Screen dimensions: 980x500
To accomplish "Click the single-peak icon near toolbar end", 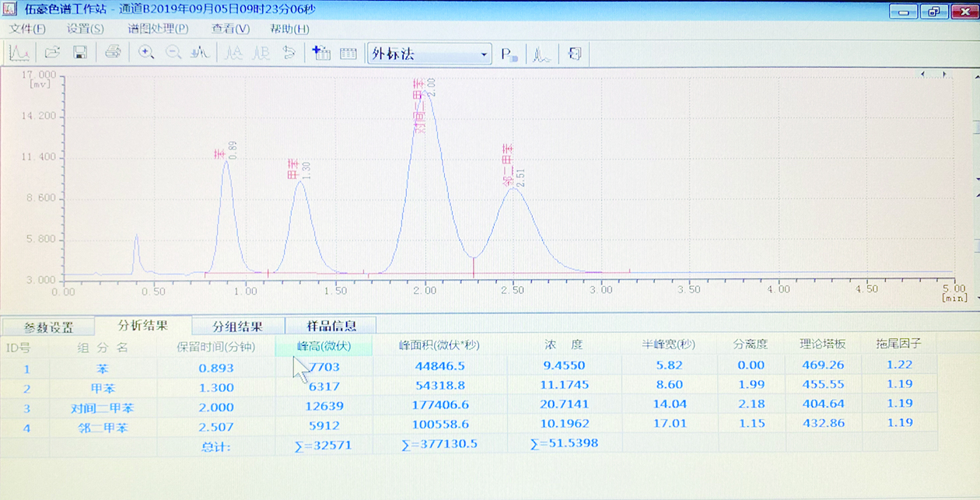I will coord(542,54).
